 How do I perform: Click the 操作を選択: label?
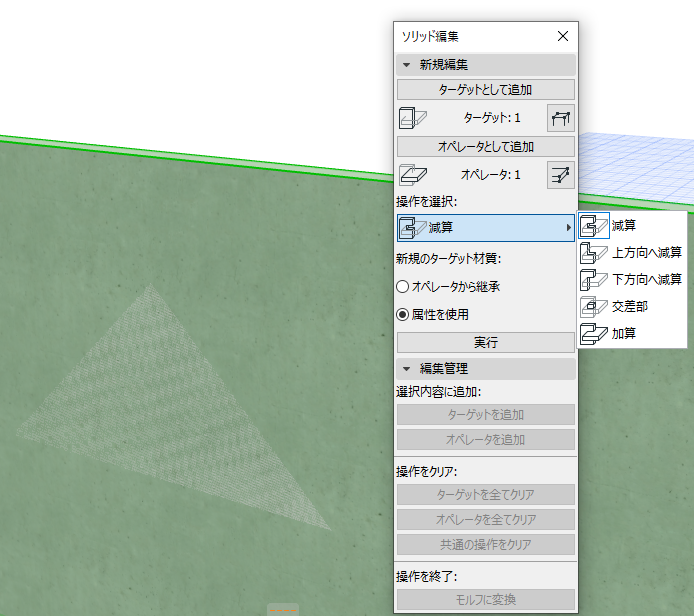click(427, 202)
